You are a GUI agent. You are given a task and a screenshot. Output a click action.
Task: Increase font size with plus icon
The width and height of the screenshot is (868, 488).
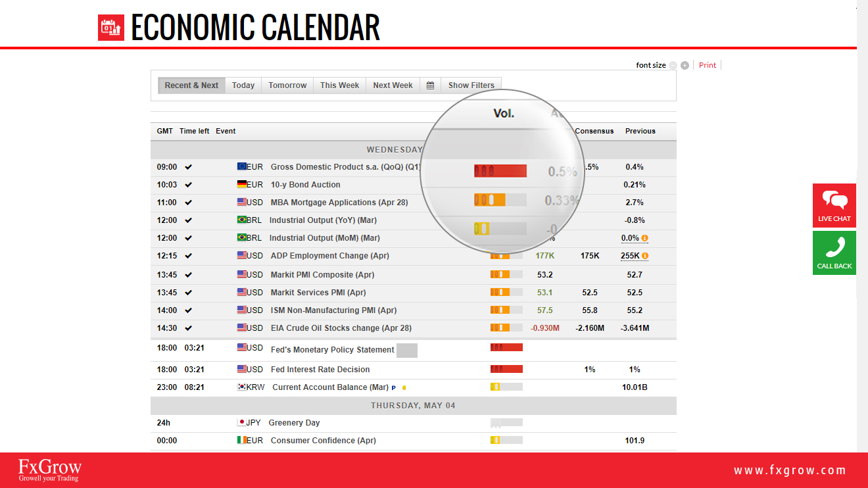pyautogui.click(x=685, y=65)
